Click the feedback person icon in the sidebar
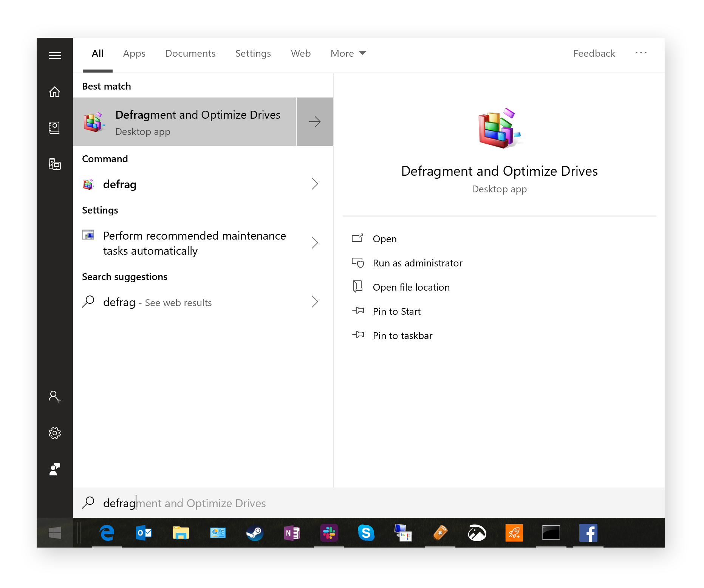Viewport: 704px width, 588px height. pos(55,469)
